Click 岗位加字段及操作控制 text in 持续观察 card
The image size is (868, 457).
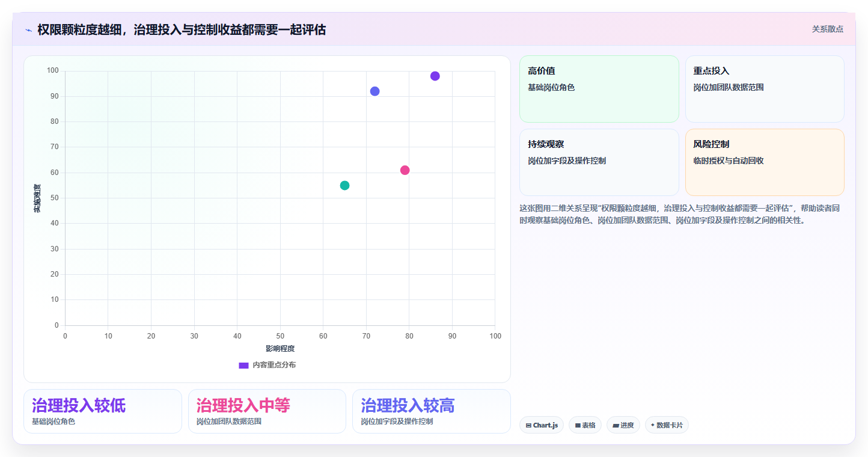[567, 161]
